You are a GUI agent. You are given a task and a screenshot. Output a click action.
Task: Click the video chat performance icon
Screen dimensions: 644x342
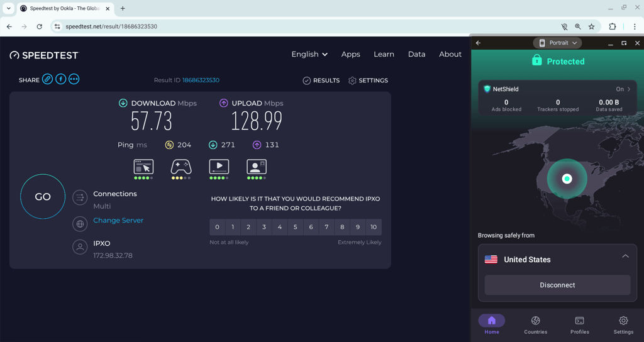click(x=257, y=167)
